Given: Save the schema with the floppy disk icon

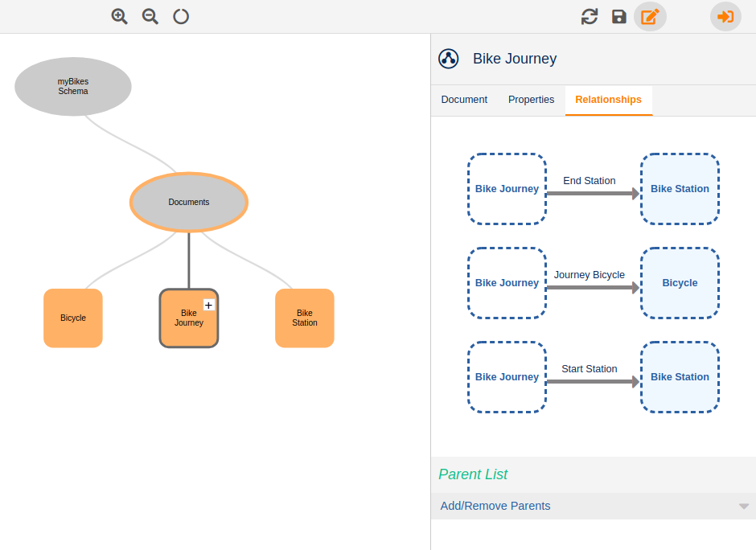Looking at the screenshot, I should 618,16.
